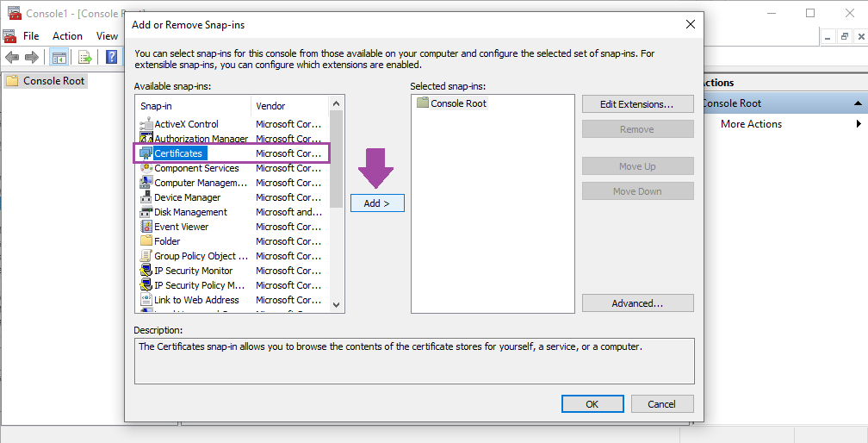Select the Event Viewer row text

click(x=182, y=227)
